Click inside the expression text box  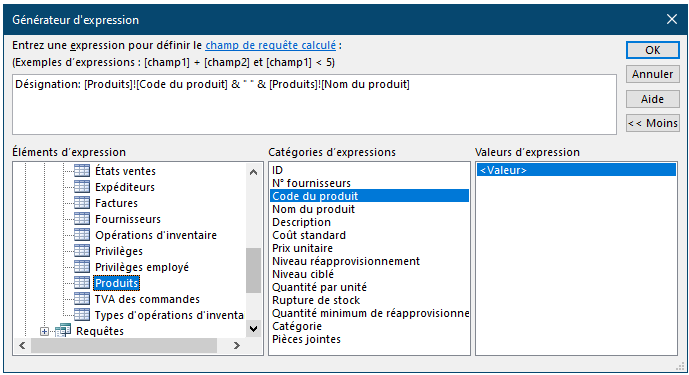click(x=314, y=105)
